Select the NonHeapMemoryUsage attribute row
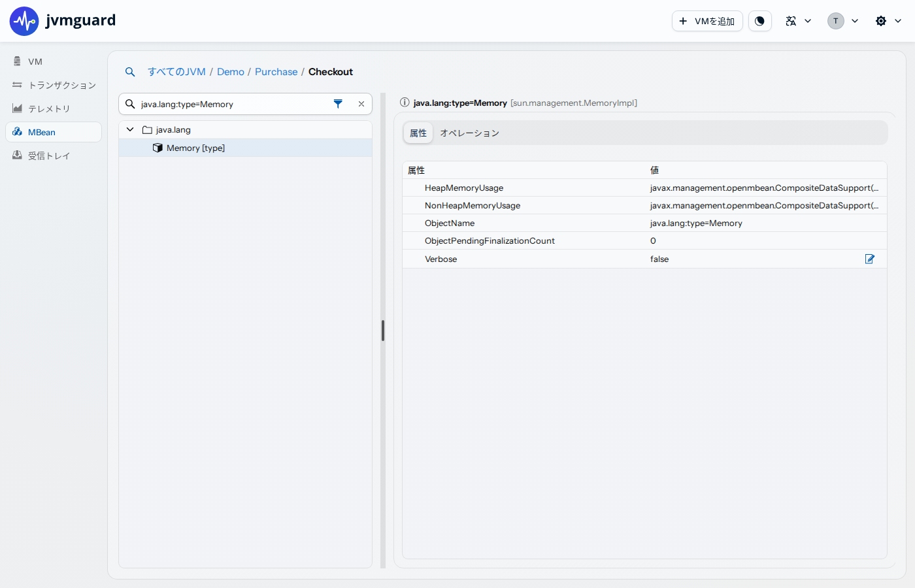 coord(644,205)
